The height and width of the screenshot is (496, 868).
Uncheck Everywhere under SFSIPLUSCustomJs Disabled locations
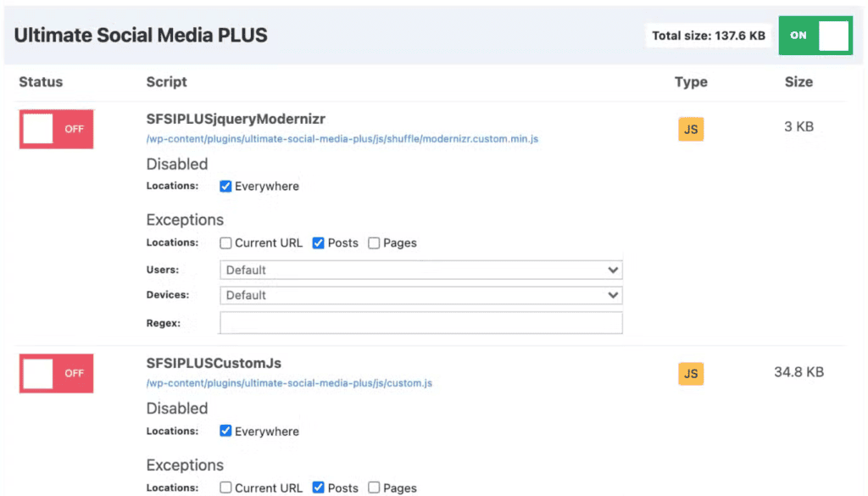click(225, 431)
